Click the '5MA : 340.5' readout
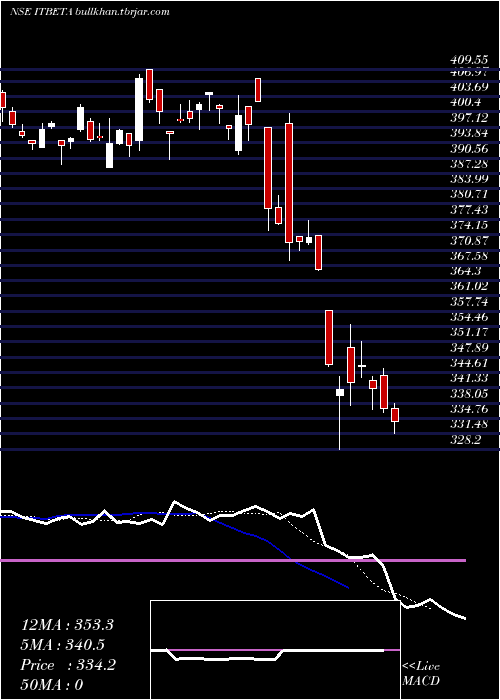This screenshot has height=700, width=500. tap(62, 645)
